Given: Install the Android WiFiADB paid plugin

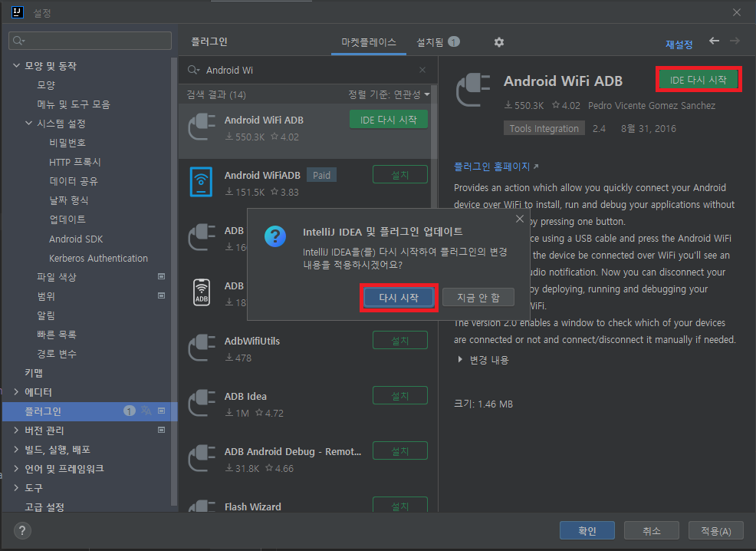Looking at the screenshot, I should [x=399, y=175].
